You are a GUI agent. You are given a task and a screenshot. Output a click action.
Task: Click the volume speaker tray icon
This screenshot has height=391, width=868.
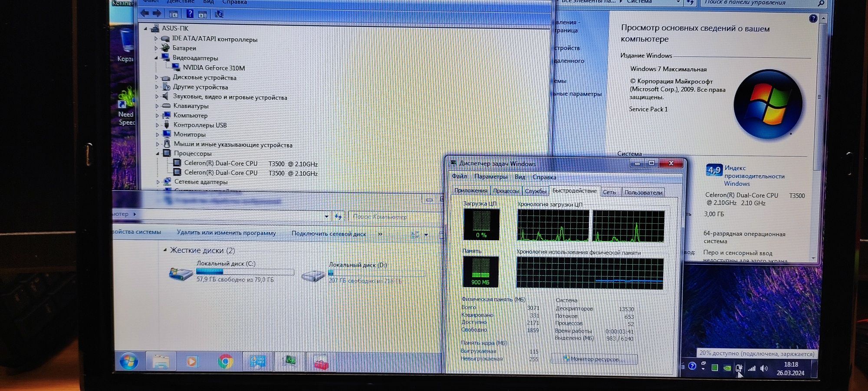point(764,368)
